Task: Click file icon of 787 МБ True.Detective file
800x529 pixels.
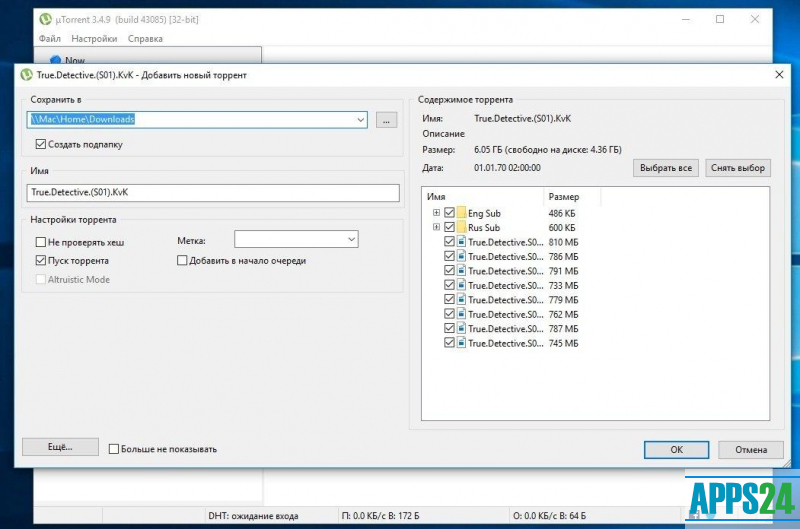Action: click(461, 328)
